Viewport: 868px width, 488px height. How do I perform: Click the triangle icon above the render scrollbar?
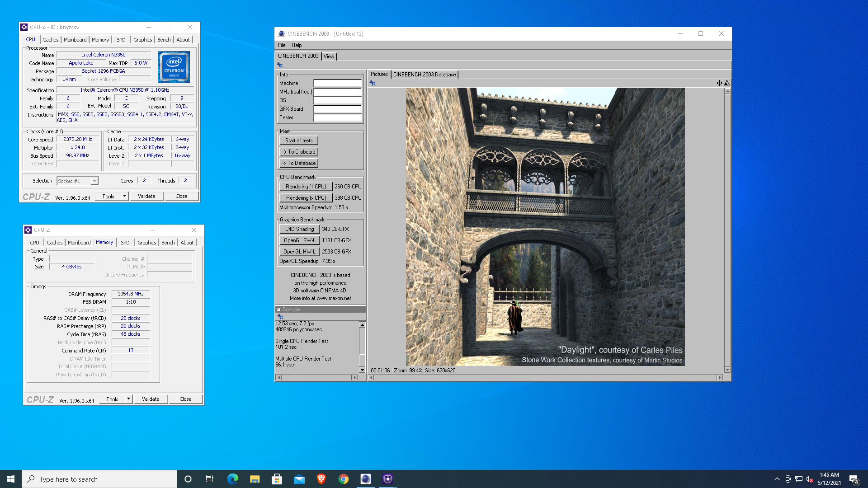pos(727,83)
